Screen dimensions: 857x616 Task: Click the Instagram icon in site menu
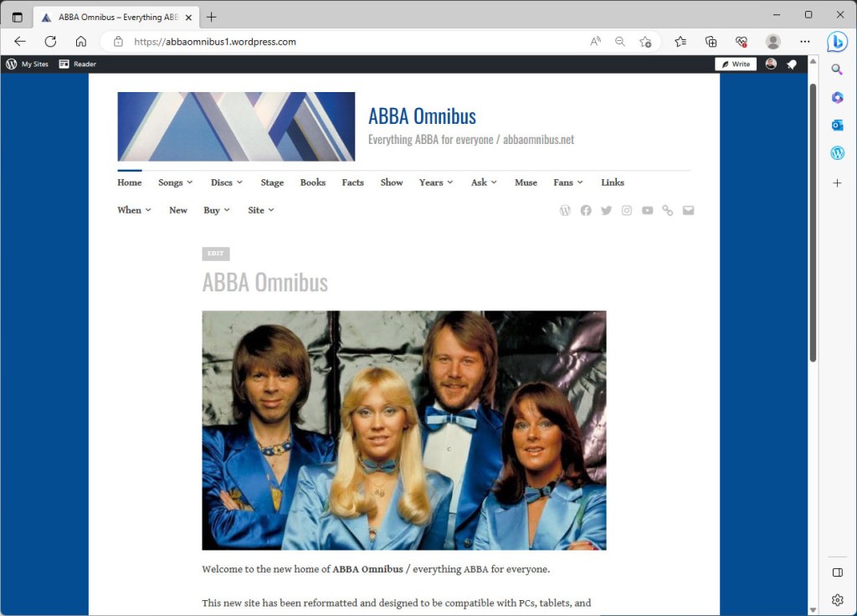tap(627, 211)
